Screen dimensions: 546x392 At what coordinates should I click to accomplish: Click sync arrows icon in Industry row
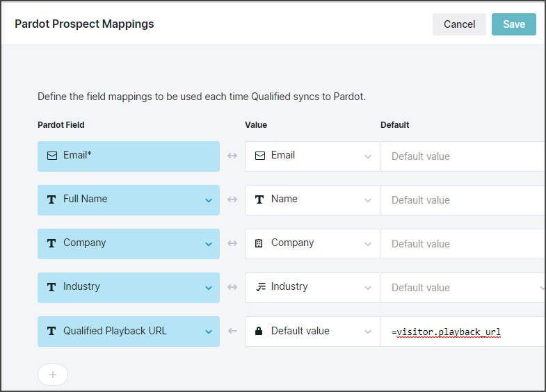pos(232,287)
